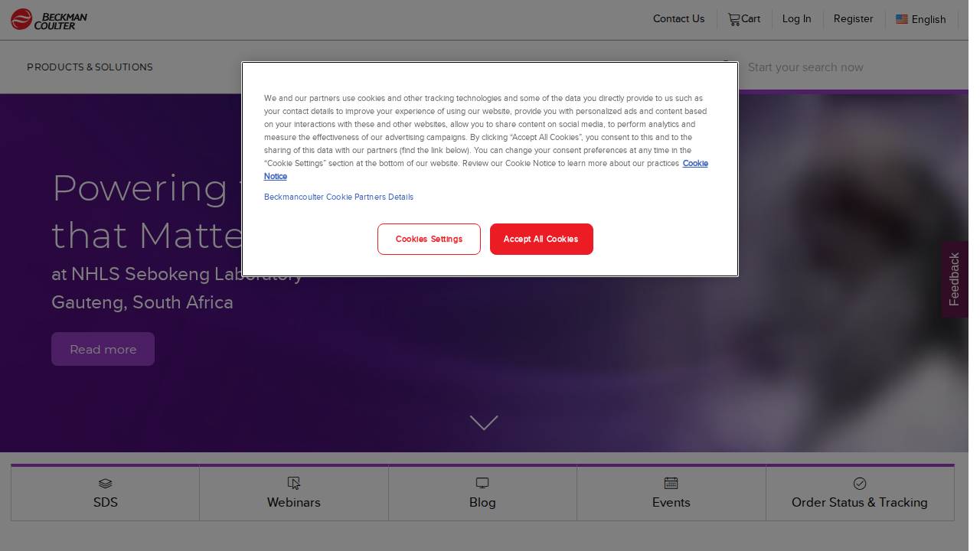Viewport: 980px width, 551px height.
Task: Click the 'Start your search now' field
Action: point(805,67)
